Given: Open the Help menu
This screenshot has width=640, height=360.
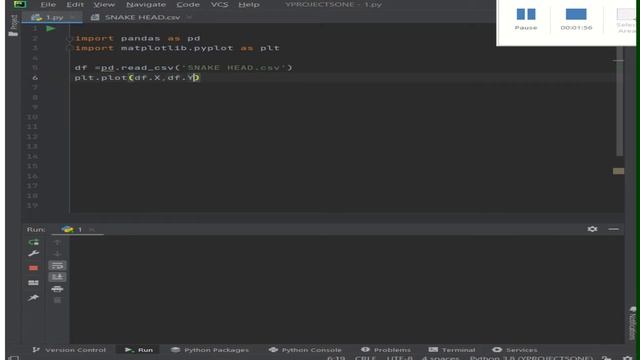Looking at the screenshot, I should tap(249, 4).
